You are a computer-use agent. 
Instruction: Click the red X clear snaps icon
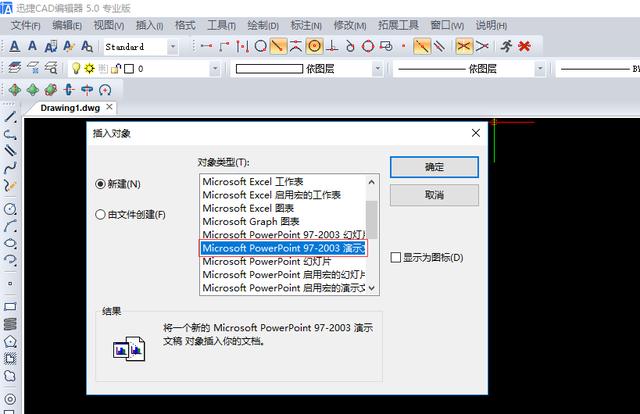[x=524, y=47]
